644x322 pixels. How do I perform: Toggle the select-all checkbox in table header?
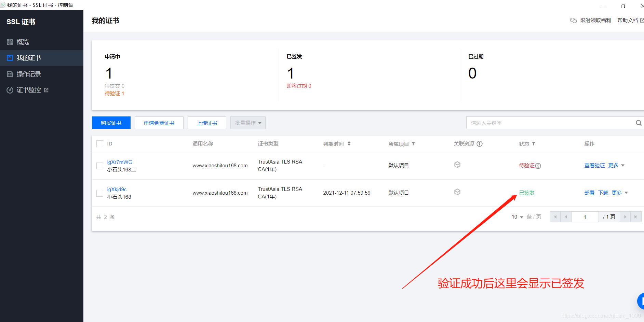tap(100, 144)
